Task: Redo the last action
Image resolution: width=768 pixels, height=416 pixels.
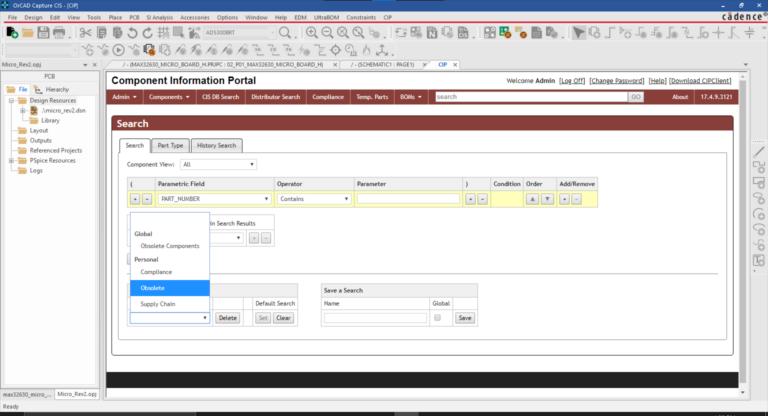Action: point(147,33)
